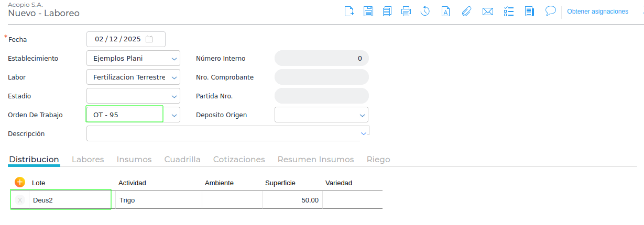Send by email using the envelope icon
Image resolution: width=644 pixels, height=225 pixels.
[x=487, y=11]
